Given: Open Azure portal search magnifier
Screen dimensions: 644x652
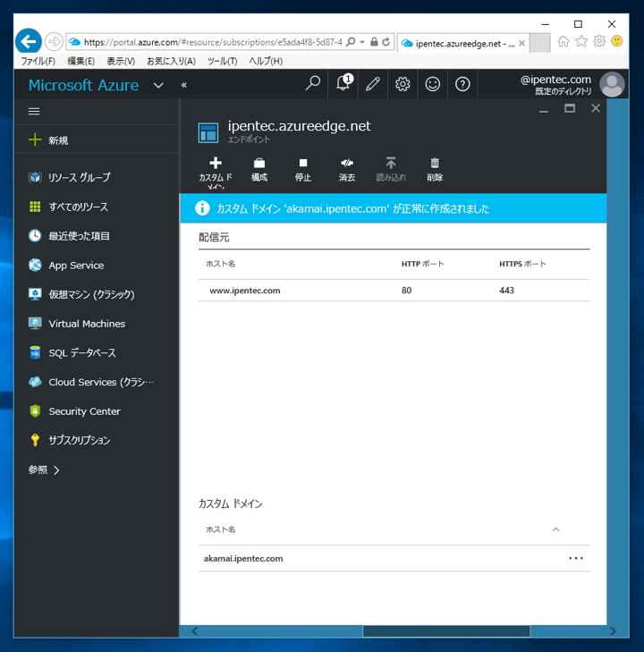Looking at the screenshot, I should pos(313,84).
